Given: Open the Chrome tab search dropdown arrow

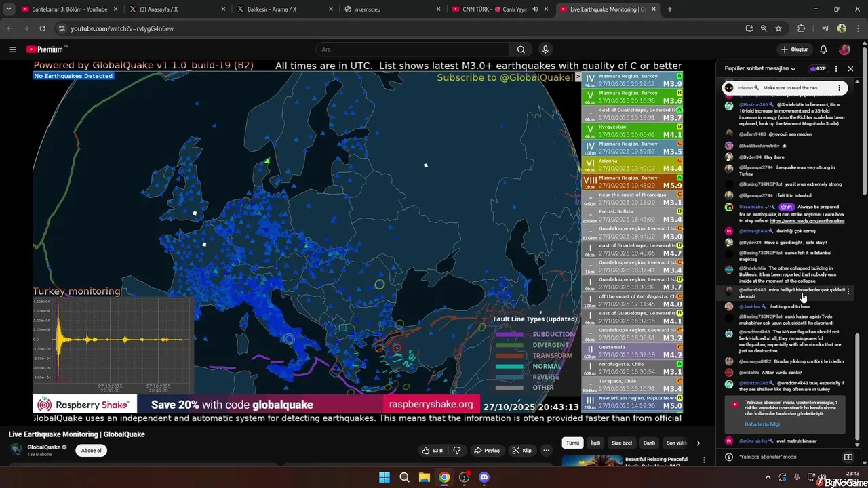Looking at the screenshot, I should [9, 9].
